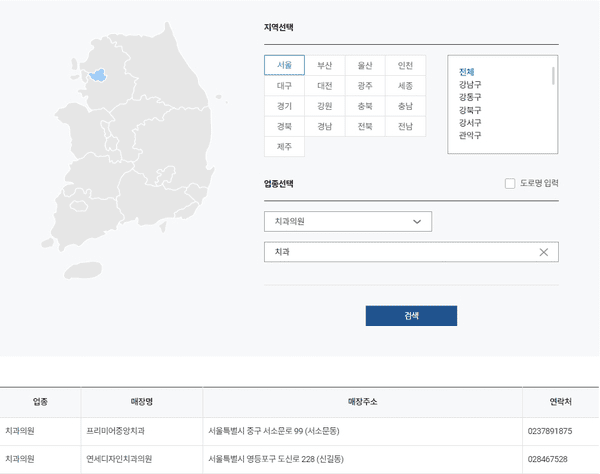Choose 강남구 in the district list
Image resolution: width=600 pixels, height=474 pixels.
[470, 84]
